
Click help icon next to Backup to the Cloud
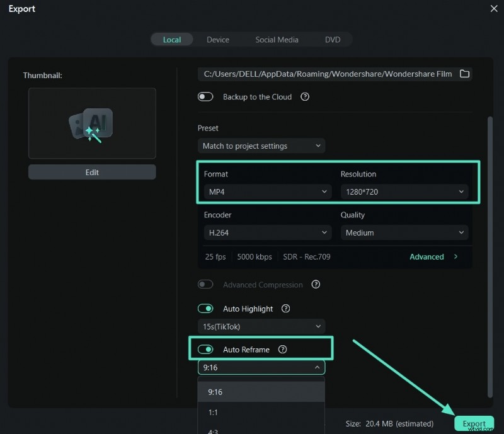pos(305,97)
